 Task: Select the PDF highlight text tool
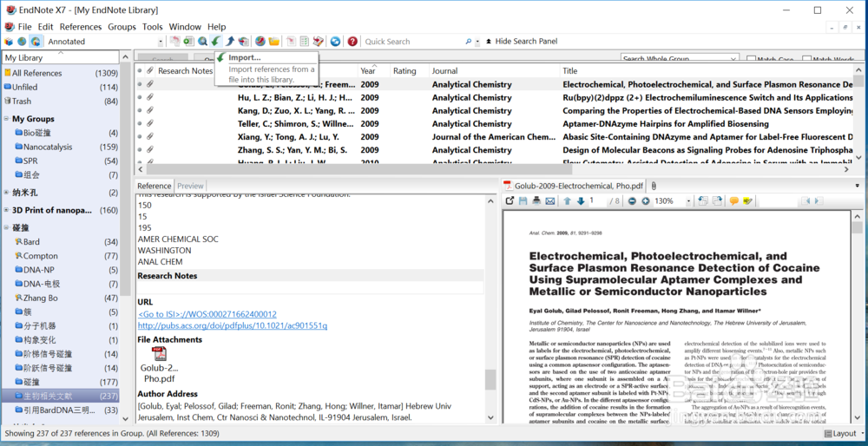click(748, 200)
